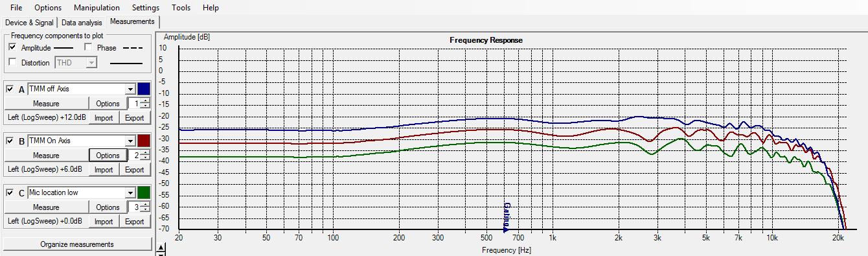
Task: Click 'Left (LogSweep) +0.0dB' status text
Action: pyautogui.click(x=45, y=222)
